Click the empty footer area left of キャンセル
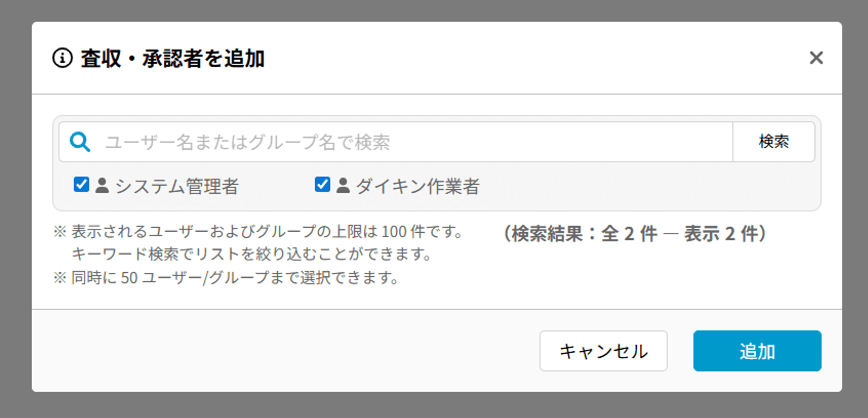Screen dimensions: 868x418 282,351
